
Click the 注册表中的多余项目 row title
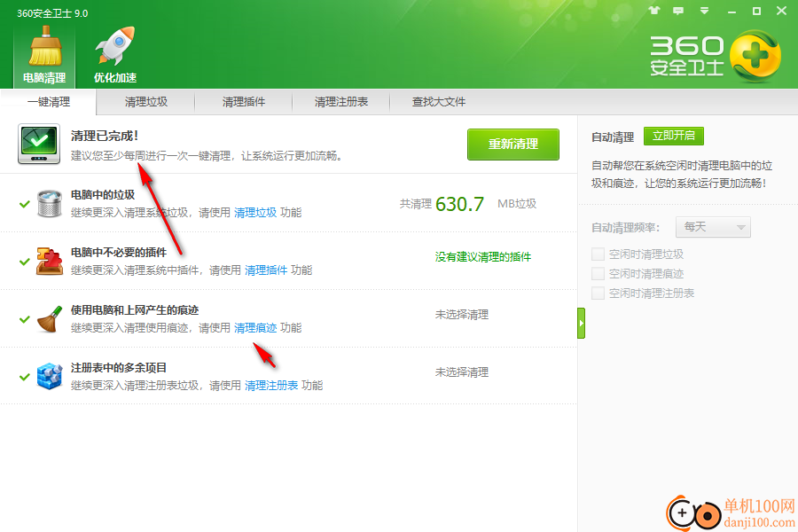119,368
